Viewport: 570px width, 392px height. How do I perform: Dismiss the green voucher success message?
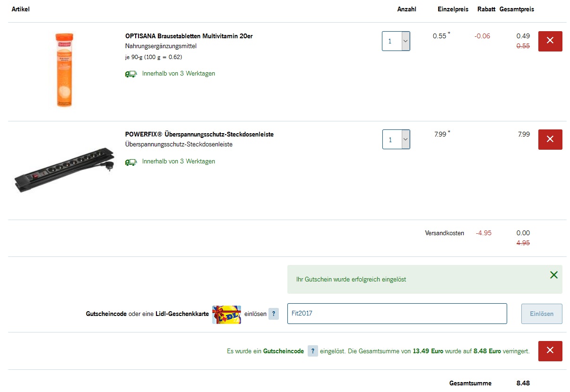point(553,275)
